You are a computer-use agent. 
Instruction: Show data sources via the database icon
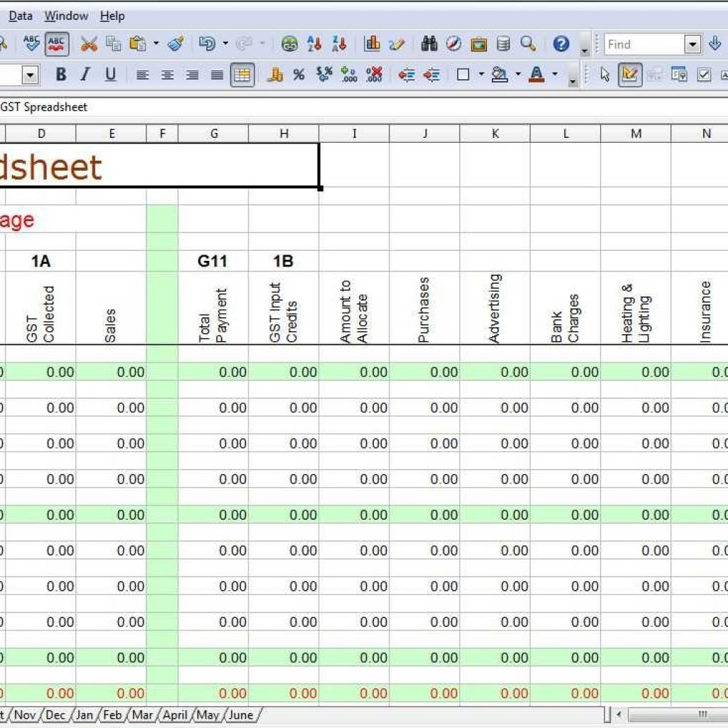coord(503,43)
